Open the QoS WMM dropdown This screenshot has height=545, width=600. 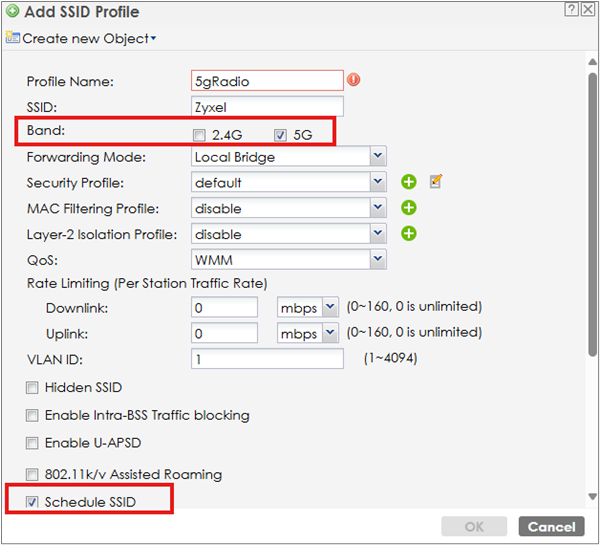click(x=378, y=259)
